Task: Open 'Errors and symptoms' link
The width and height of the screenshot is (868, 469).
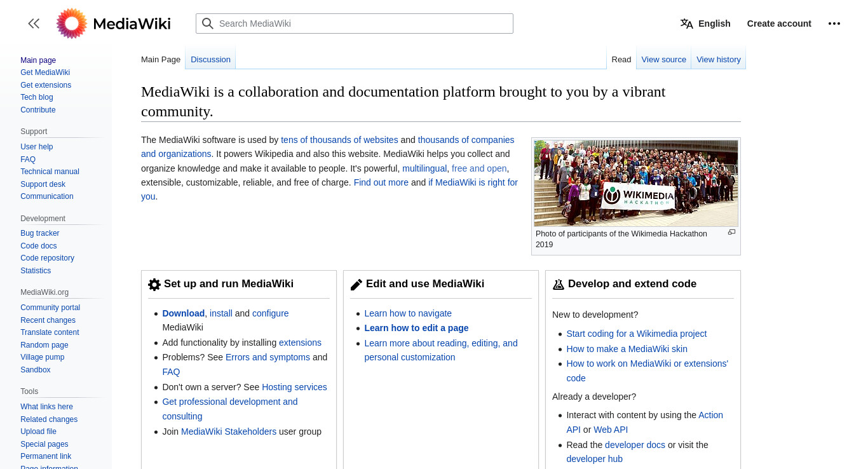Action: click(x=268, y=357)
